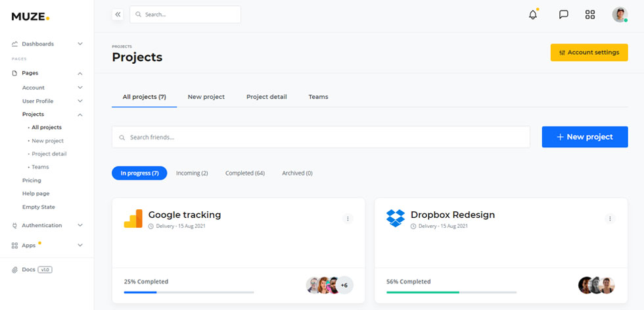This screenshot has width=644, height=310.
Task: Open the notifications bell
Action: 533,14
